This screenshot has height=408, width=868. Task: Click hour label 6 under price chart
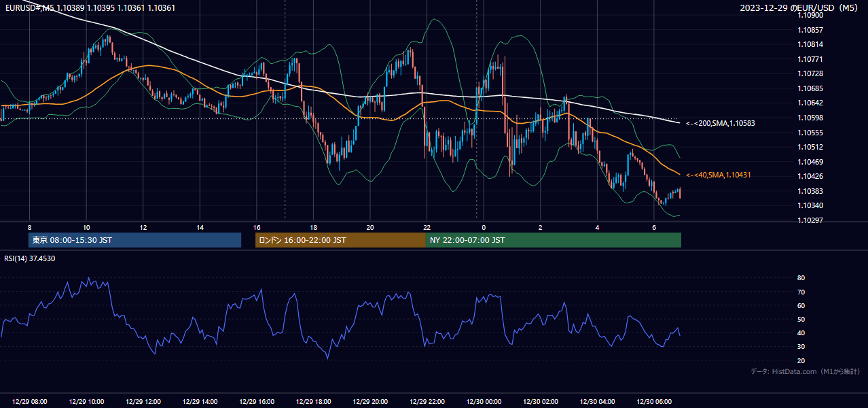click(653, 227)
